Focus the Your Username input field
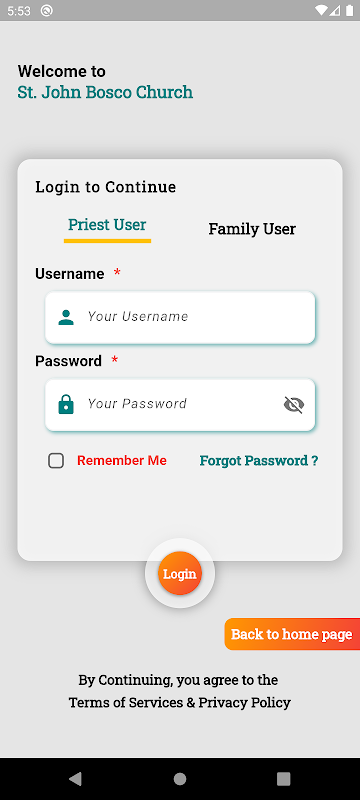This screenshot has height=800, width=360. (180, 317)
